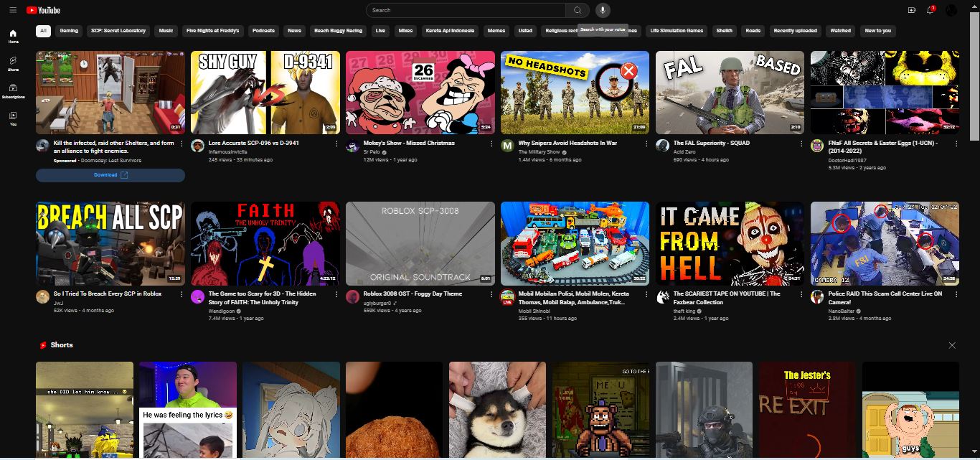Activate voice search microphone
980x460 pixels.
coord(603,10)
